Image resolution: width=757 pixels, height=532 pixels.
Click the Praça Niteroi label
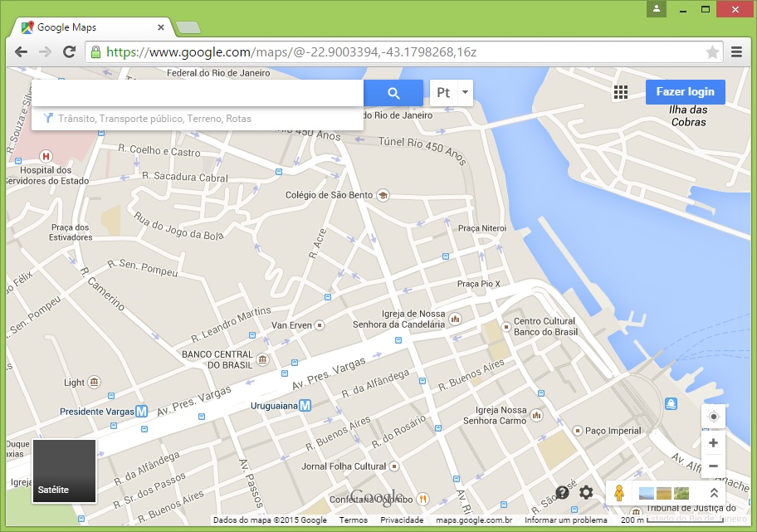481,228
